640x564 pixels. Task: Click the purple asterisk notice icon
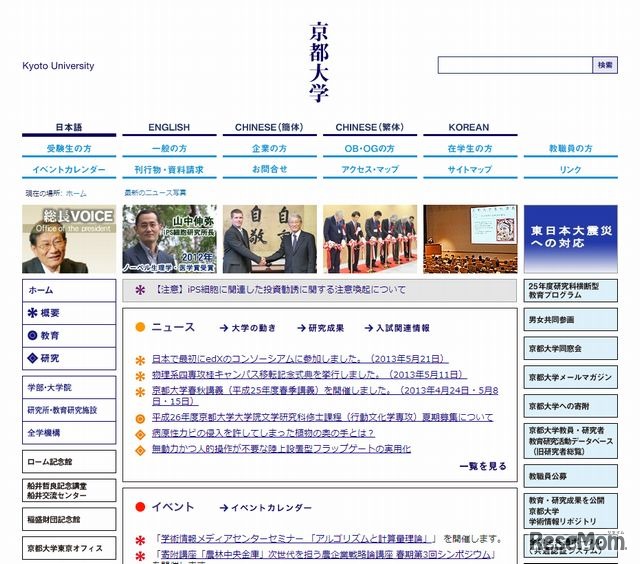pyautogui.click(x=140, y=290)
